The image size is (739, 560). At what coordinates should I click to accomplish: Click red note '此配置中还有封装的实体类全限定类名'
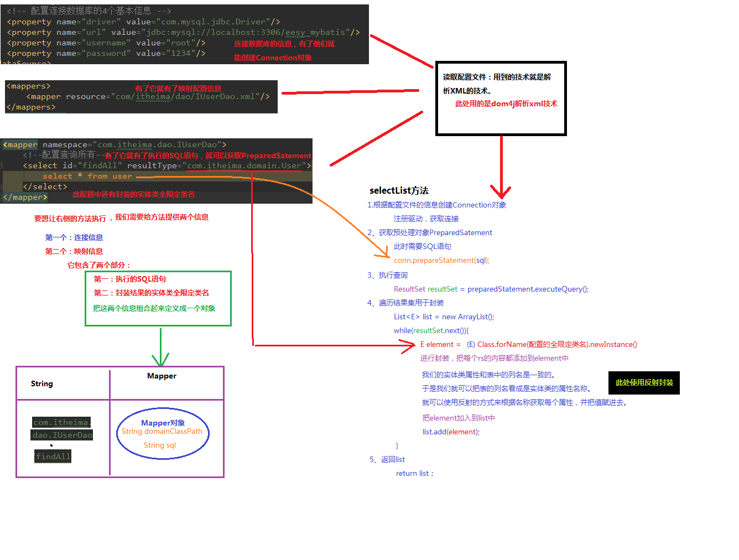134,194
